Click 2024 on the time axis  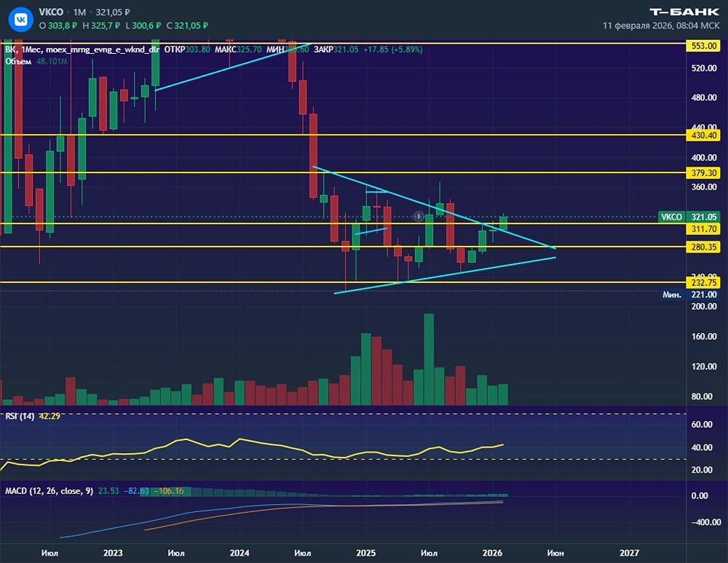tap(239, 553)
